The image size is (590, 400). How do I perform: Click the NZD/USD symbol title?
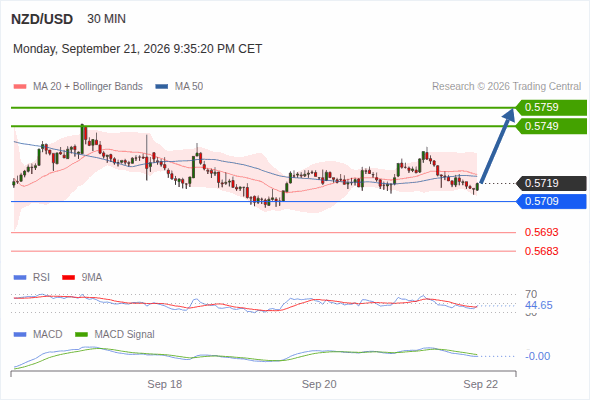coord(42,19)
